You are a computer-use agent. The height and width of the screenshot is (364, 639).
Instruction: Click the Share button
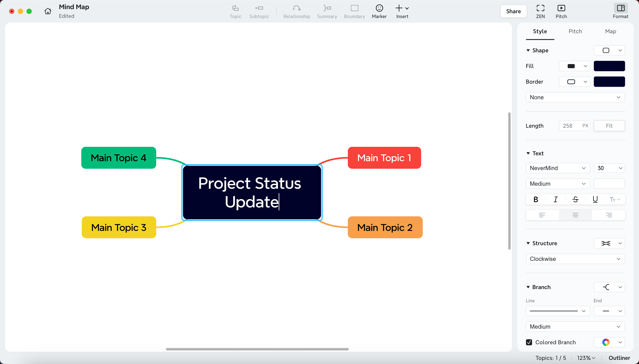[x=513, y=11]
